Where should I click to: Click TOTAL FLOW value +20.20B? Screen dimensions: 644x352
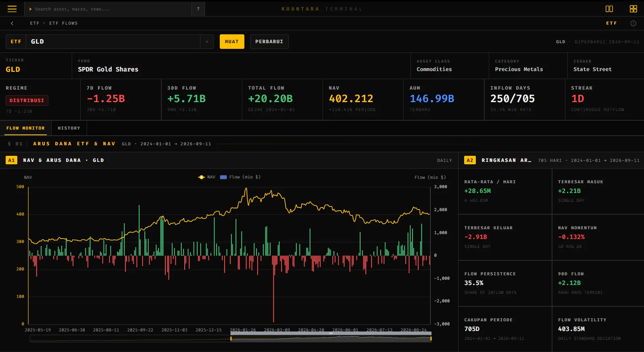[x=271, y=99]
